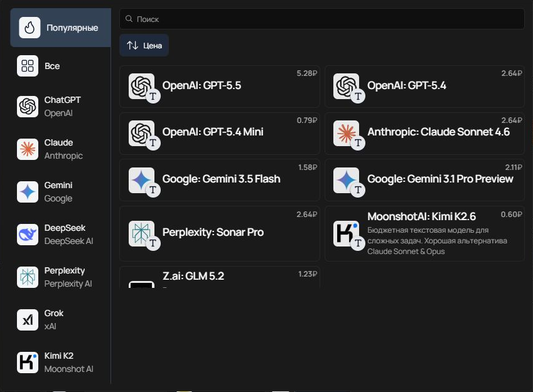Screen dimensions: 533x392
Task: Choose Google: Gemini 3.5 Flash model
Action: [220, 180]
